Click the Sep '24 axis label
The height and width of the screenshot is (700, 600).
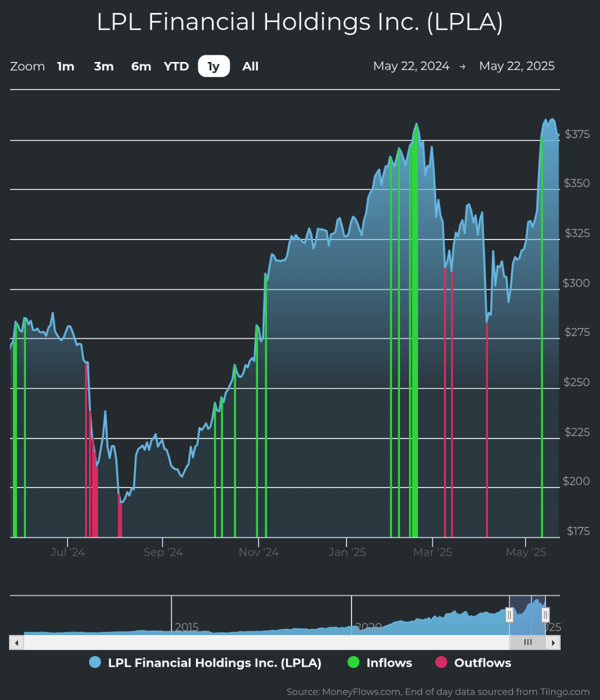[x=163, y=552]
